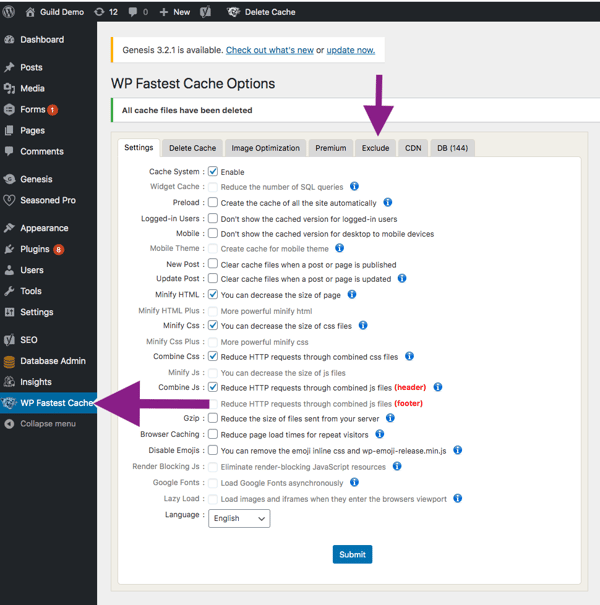Open the Image Optimization tab
This screenshot has height=605, width=600.
[x=265, y=148]
